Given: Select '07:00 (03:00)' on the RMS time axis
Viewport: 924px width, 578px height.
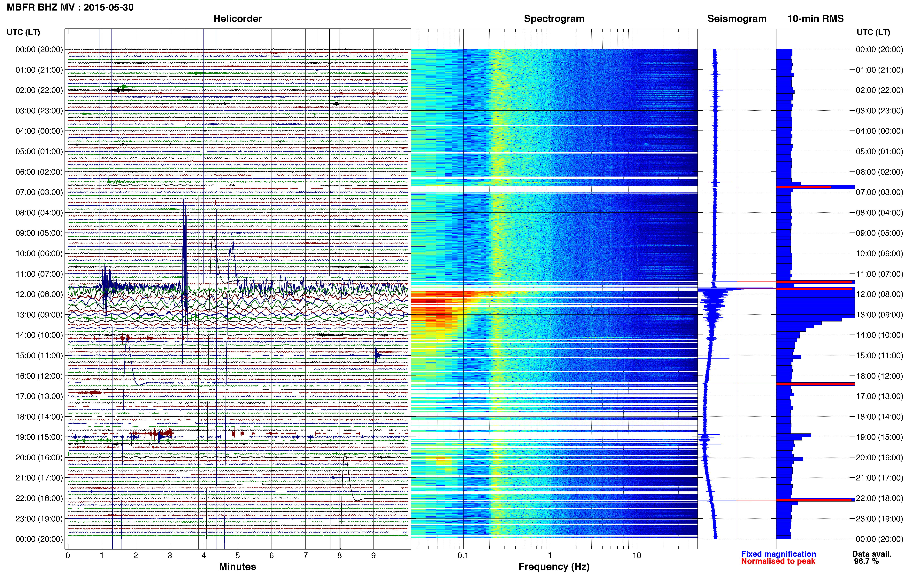Looking at the screenshot, I should (x=880, y=192).
